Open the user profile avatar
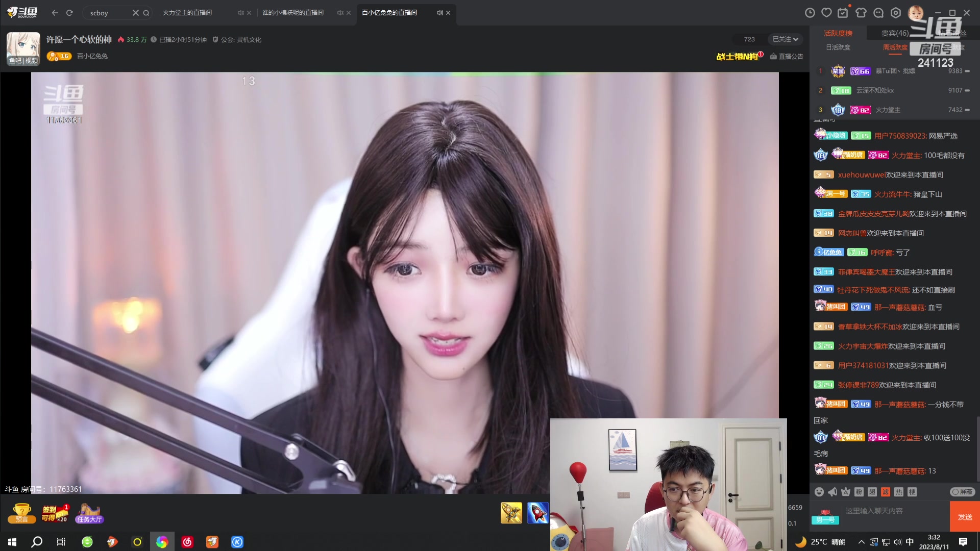 pyautogui.click(x=916, y=13)
